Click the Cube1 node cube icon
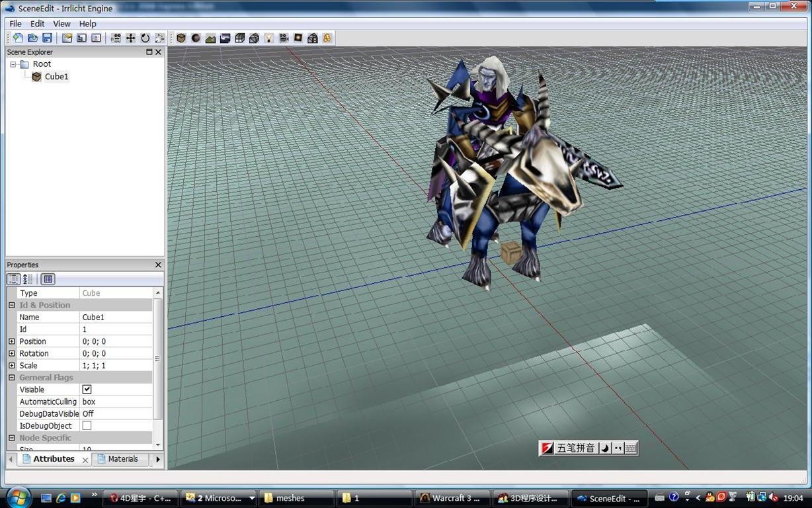The width and height of the screenshot is (812, 508). [x=37, y=77]
